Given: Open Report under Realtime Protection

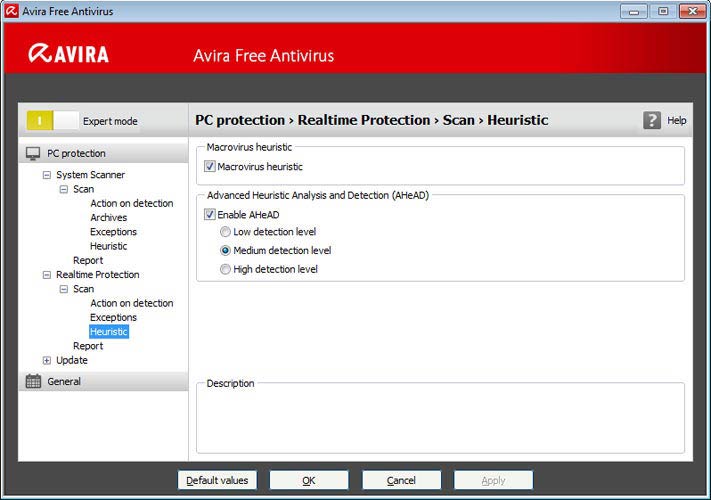Looking at the screenshot, I should pyautogui.click(x=88, y=346).
